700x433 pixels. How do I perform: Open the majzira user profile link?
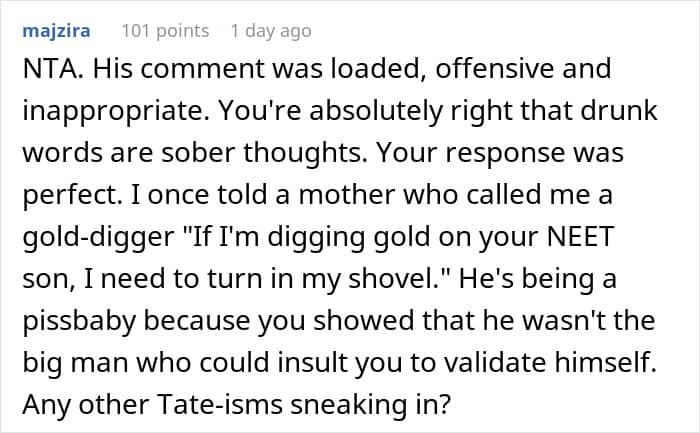pos(56,31)
